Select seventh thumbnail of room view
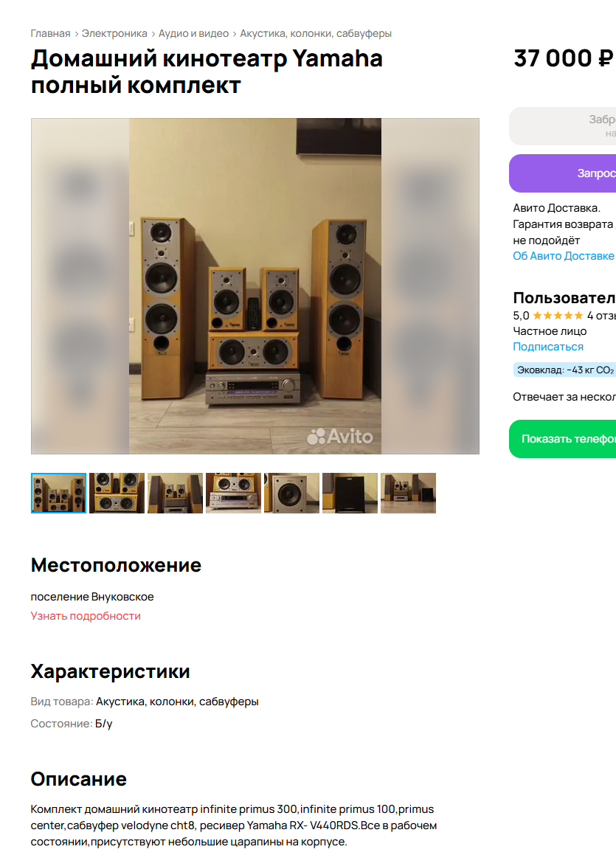Image resolution: width=616 pixels, height=855 pixels. 408,493
